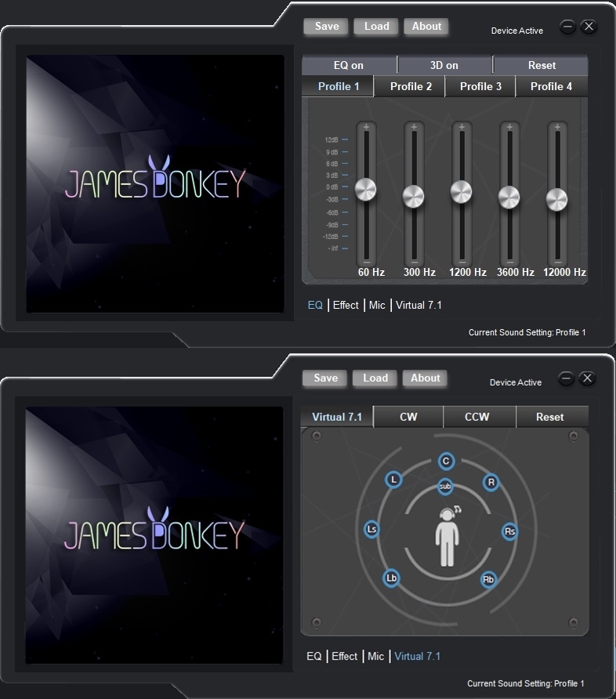Click the 12000 Hz slider knob
The image size is (616, 699).
coord(556,200)
